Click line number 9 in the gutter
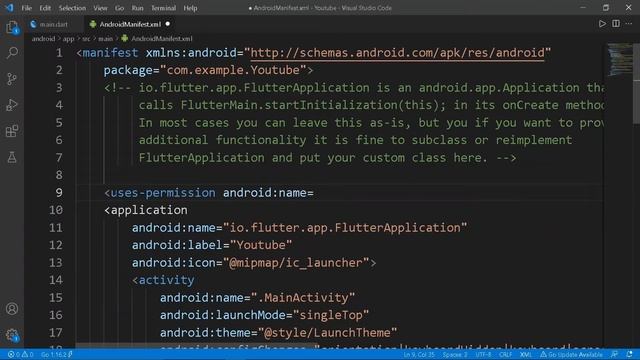The width and height of the screenshot is (640, 360). click(x=59, y=193)
